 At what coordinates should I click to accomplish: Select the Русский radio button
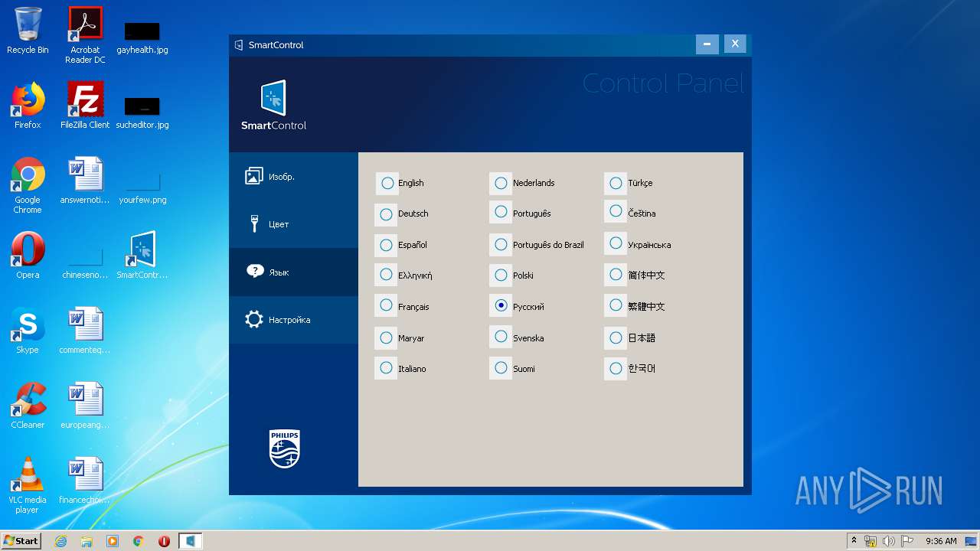[501, 305]
